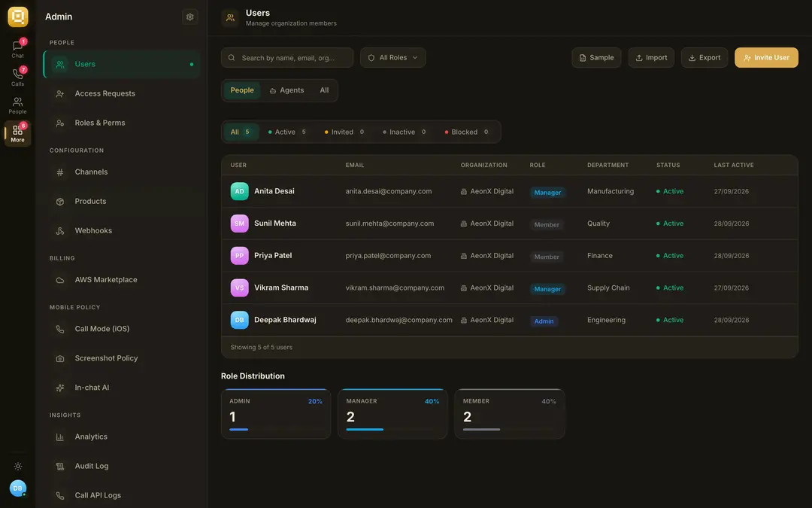The width and height of the screenshot is (812, 508).
Task: Click the search magnifier icon
Action: point(232,57)
